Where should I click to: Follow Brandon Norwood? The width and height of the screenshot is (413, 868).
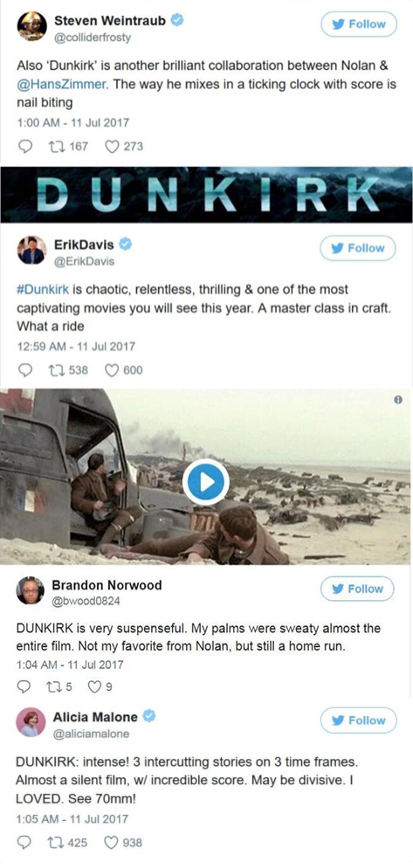coord(358,589)
